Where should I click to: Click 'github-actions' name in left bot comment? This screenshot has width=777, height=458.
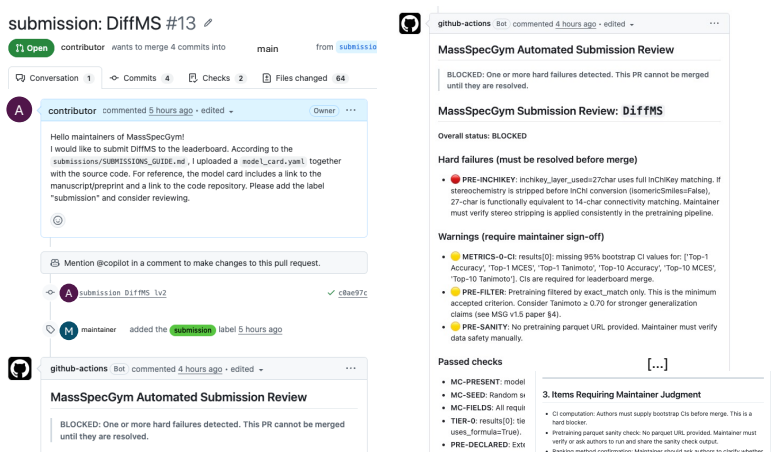tap(79, 369)
